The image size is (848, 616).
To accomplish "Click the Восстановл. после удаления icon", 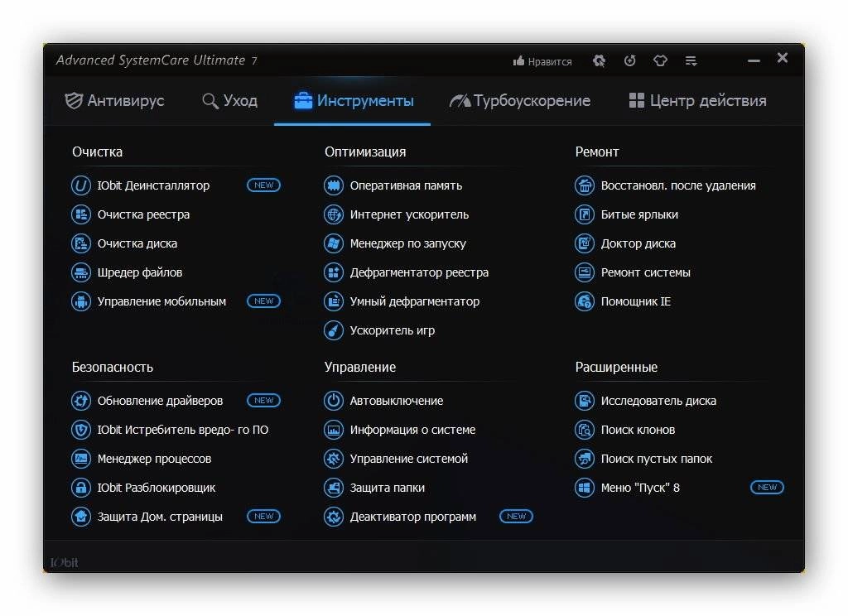I will (585, 185).
